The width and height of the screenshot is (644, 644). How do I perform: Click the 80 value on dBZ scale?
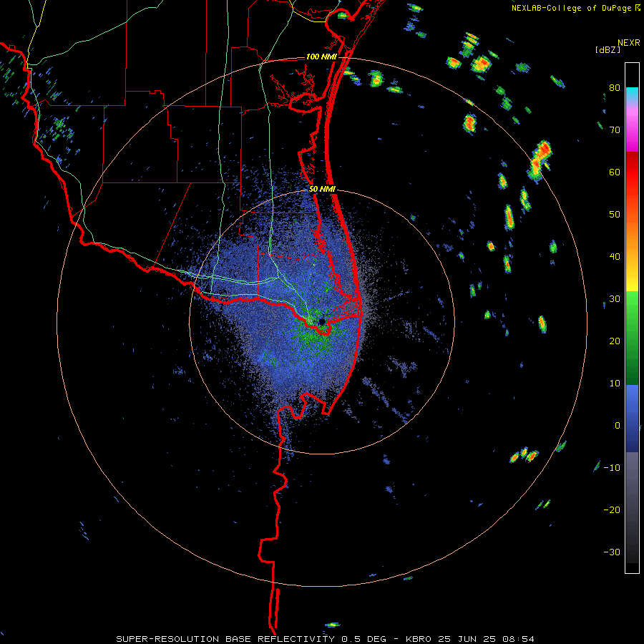coord(615,88)
